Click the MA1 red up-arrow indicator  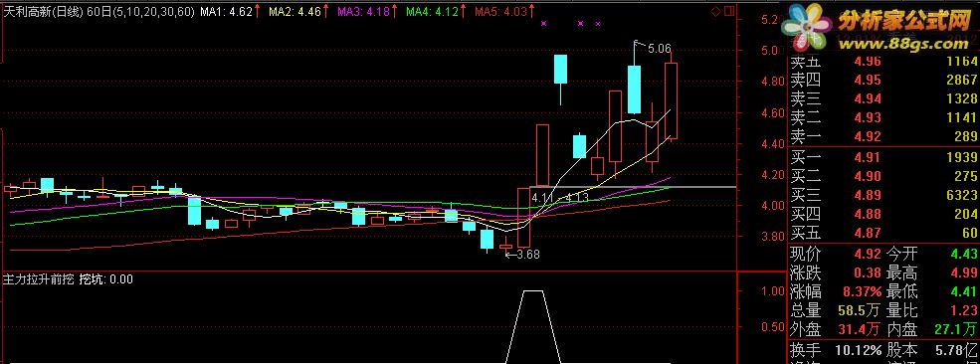[x=257, y=11]
